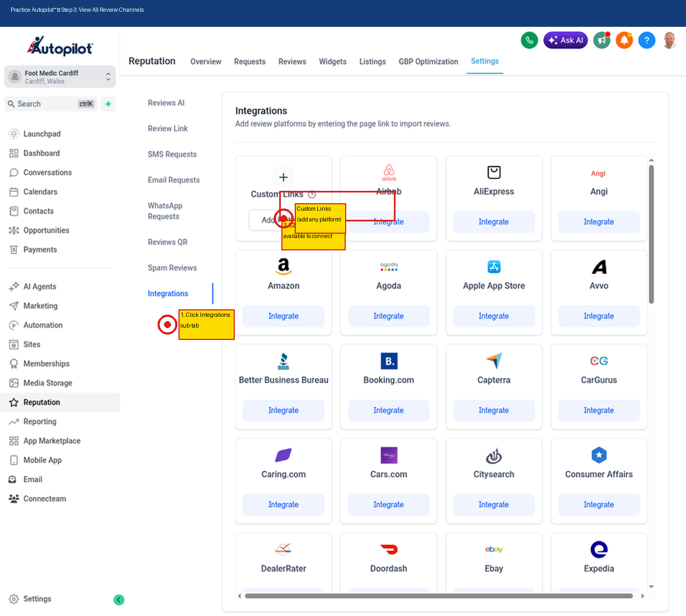Click Integrate under Consumer Affairs
686x616 pixels.
point(599,505)
